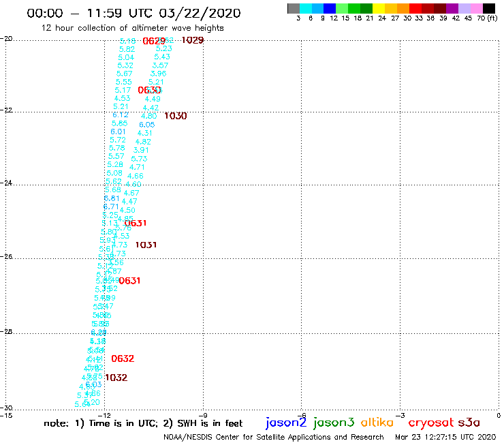Click the note 'Time is in UTC; SWH is in feet'

click(143, 423)
